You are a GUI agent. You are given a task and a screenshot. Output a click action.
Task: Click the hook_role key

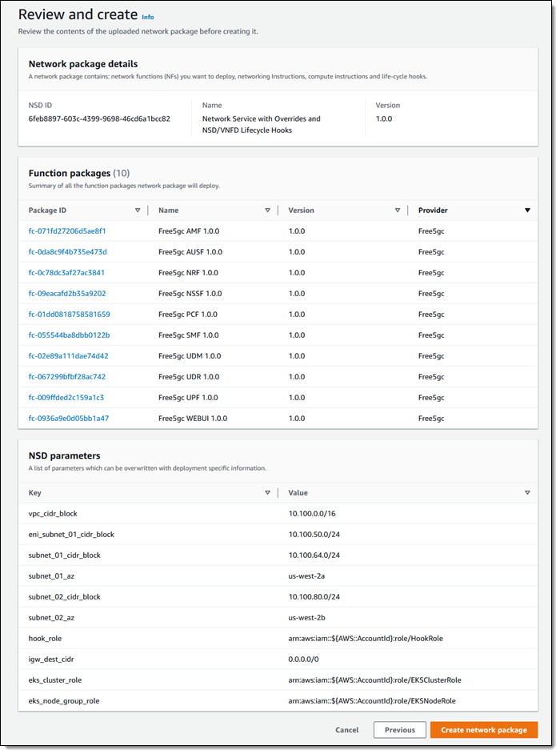pos(45,639)
